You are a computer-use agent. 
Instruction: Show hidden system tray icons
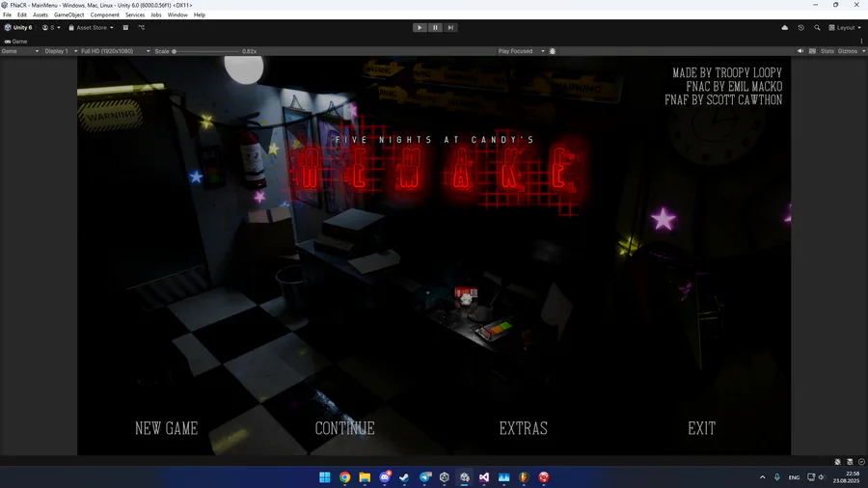coord(762,477)
